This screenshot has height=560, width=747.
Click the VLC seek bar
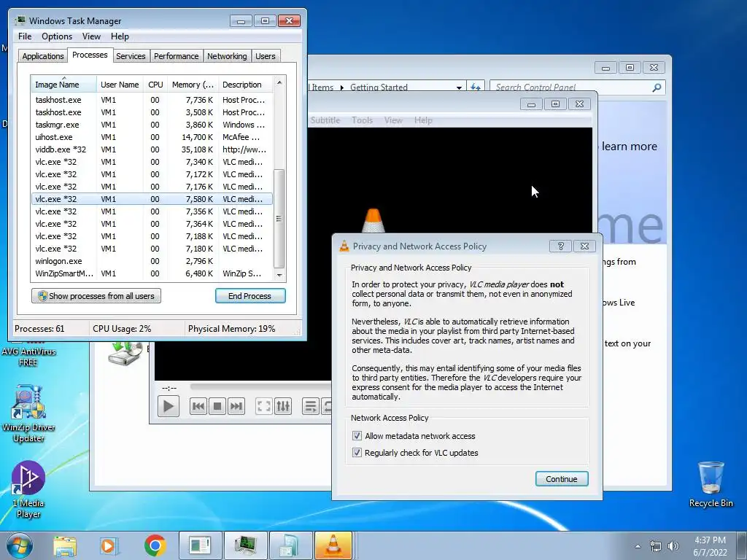click(x=261, y=386)
